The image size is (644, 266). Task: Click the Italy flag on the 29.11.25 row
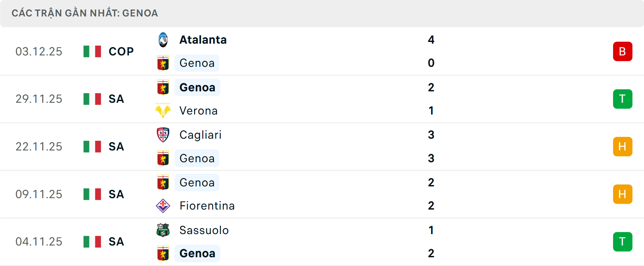pos(92,99)
